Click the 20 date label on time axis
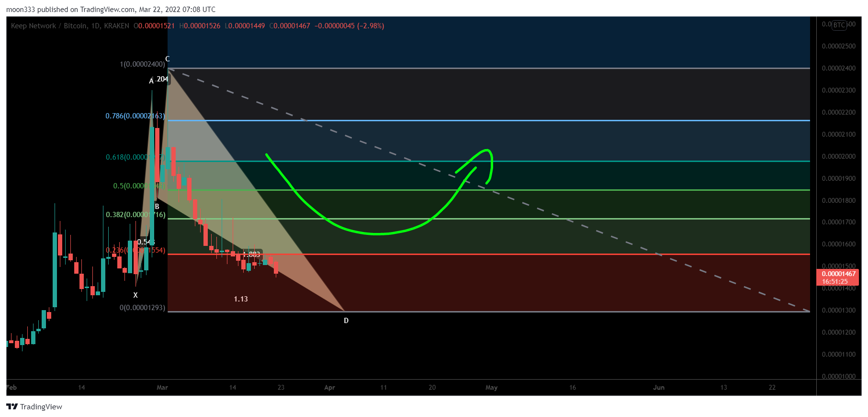 (x=432, y=387)
